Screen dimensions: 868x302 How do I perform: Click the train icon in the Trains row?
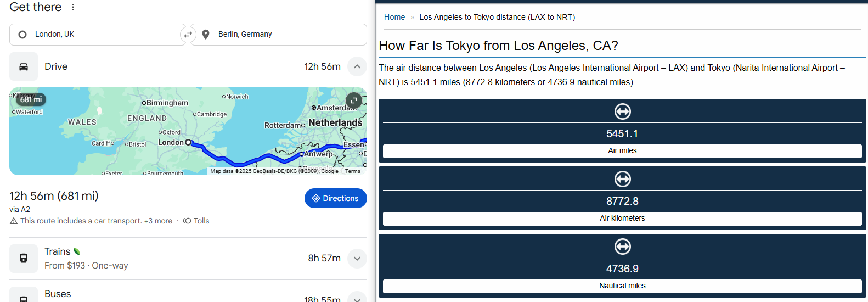(x=24, y=259)
